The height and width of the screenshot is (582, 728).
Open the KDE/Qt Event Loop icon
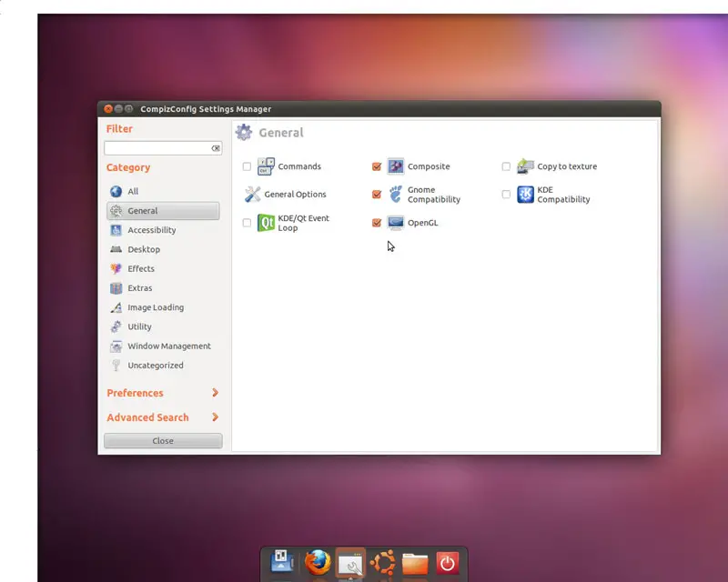tap(266, 223)
